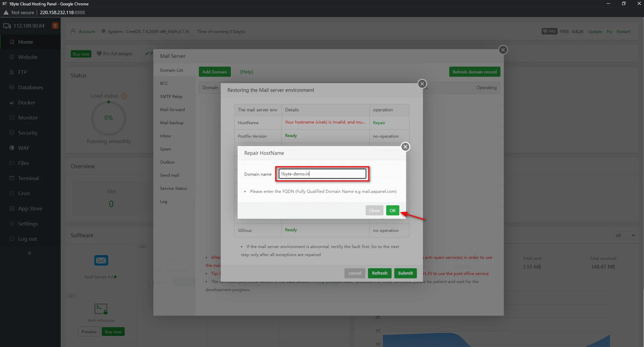Click WAF icon in sidebar
The height and width of the screenshot is (347, 644).
12,148
